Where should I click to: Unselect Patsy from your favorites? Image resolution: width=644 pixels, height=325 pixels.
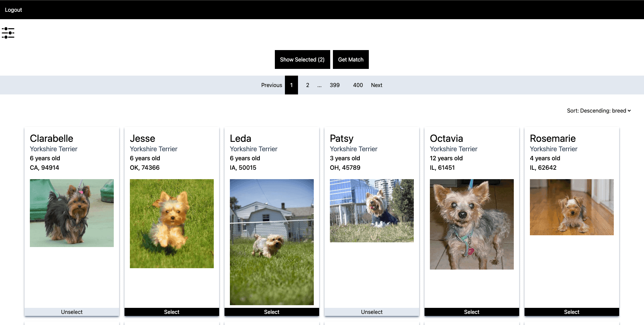(371, 312)
